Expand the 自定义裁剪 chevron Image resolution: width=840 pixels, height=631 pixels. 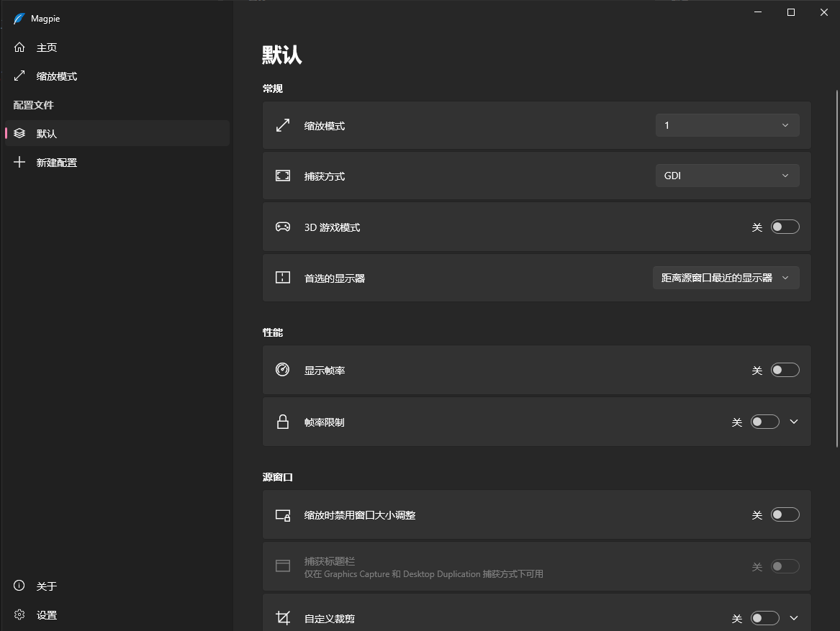(794, 618)
